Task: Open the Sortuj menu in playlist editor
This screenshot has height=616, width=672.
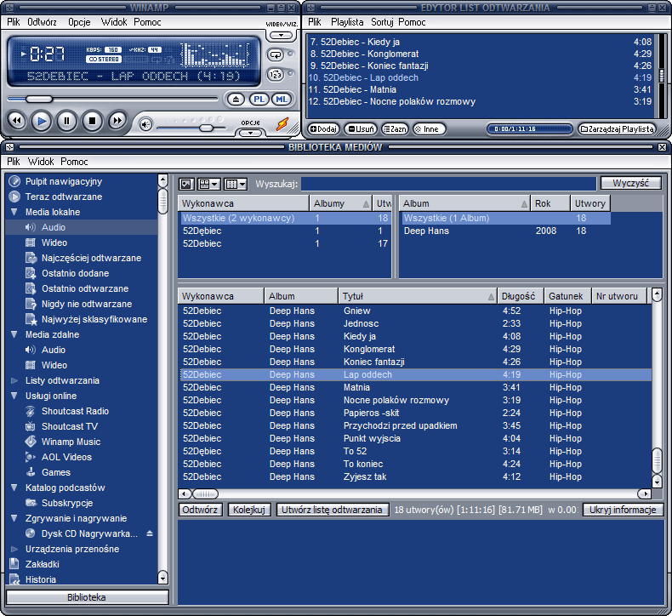Action: click(382, 21)
